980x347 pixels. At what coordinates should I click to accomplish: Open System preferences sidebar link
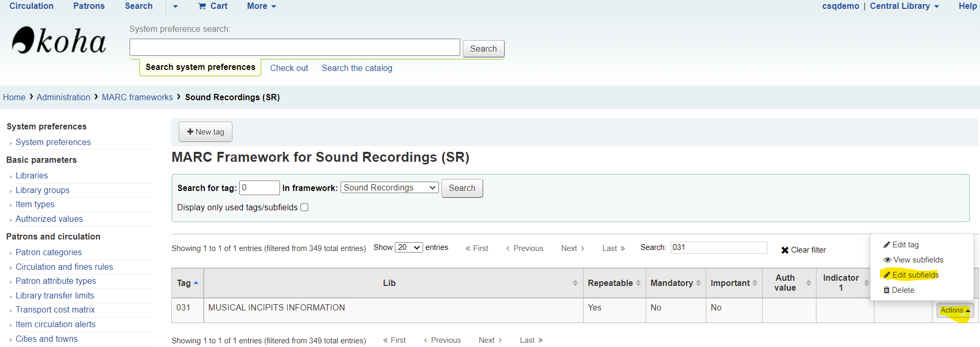(x=53, y=142)
